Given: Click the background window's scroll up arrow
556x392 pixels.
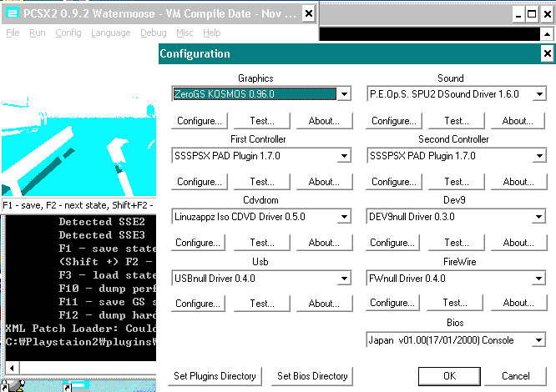Looking at the screenshot, I should click(x=547, y=34).
